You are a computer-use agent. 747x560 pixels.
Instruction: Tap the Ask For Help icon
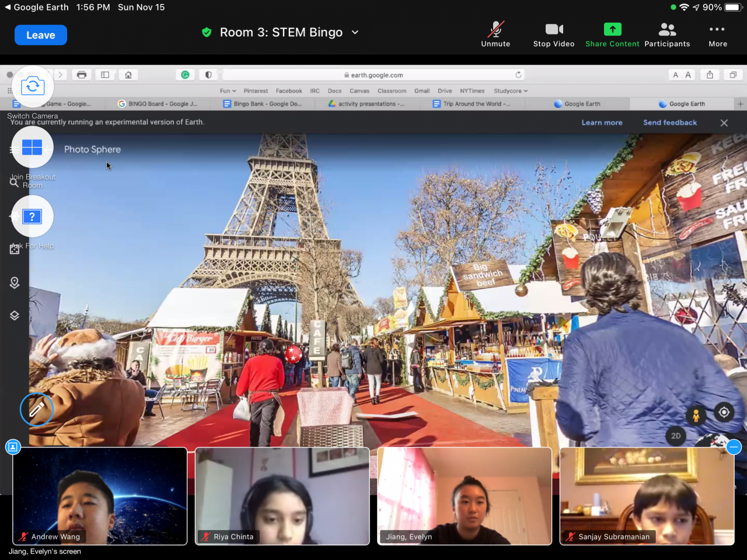(x=33, y=216)
